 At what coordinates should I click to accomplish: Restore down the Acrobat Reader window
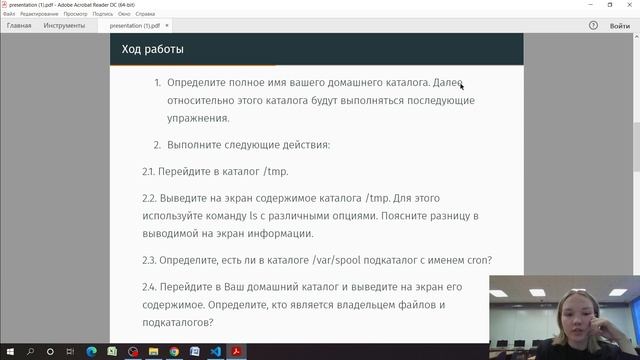point(610,5)
